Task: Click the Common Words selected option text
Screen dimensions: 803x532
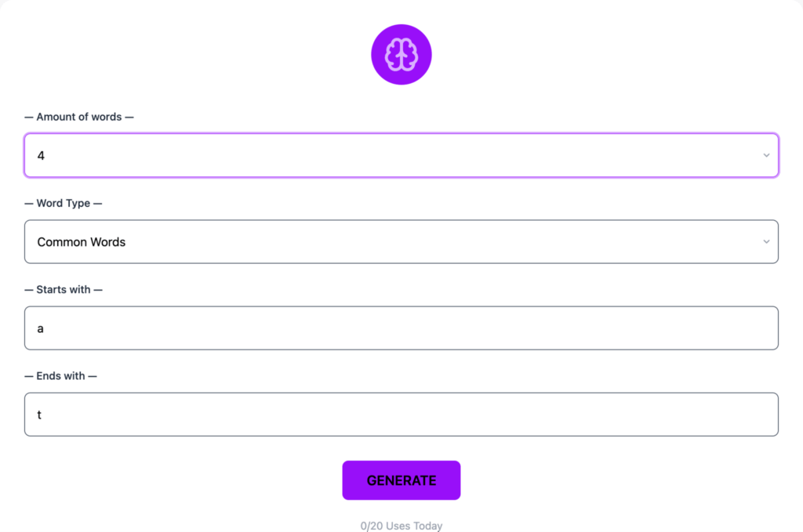Action: click(x=82, y=242)
